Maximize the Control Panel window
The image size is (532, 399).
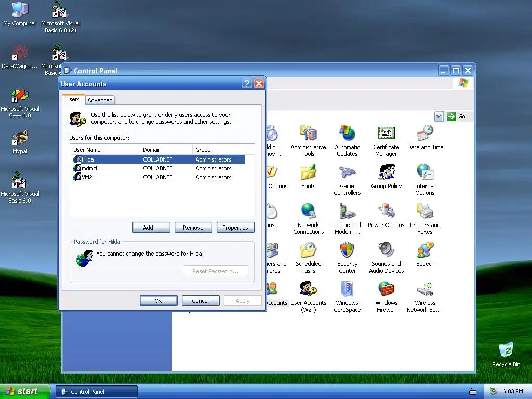[456, 71]
